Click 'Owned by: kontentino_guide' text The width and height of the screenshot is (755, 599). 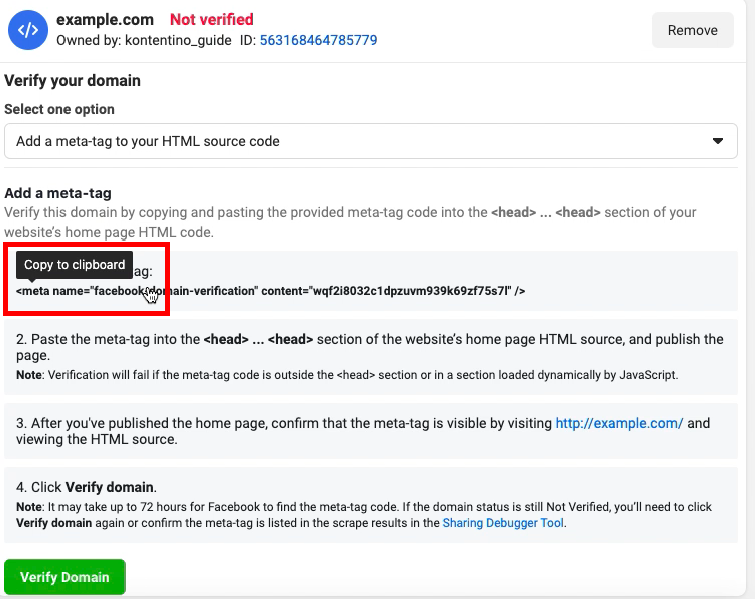point(143,40)
